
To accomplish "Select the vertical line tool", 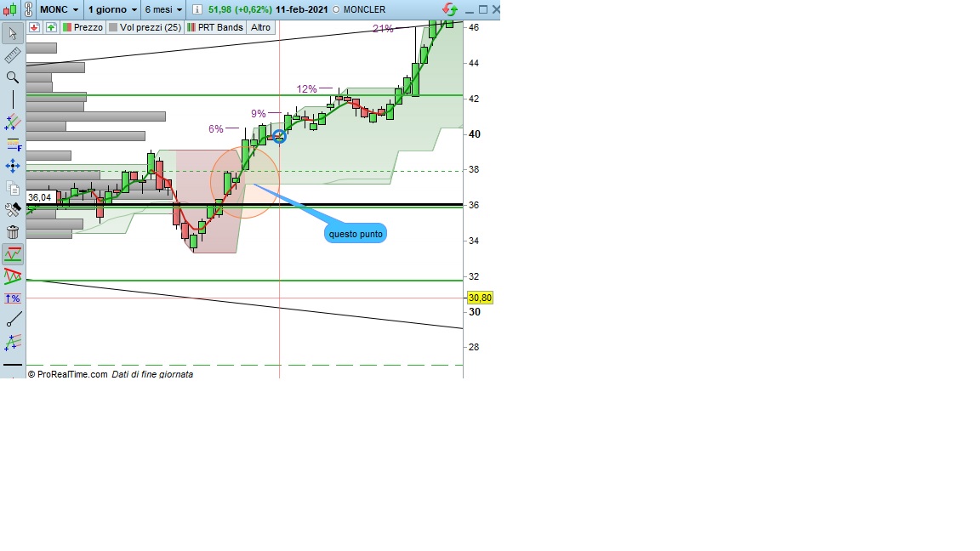I will [13, 99].
